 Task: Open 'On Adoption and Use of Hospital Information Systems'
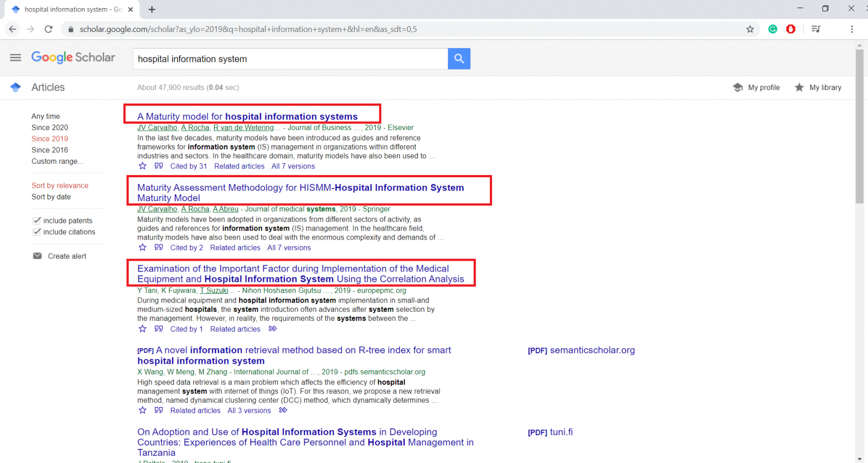[305, 442]
